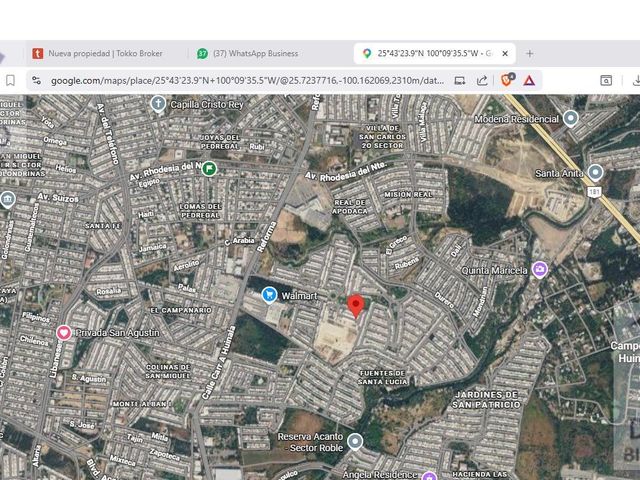640x480 pixels.
Task: Click the REAL DE APODACA label
Action: point(350,207)
